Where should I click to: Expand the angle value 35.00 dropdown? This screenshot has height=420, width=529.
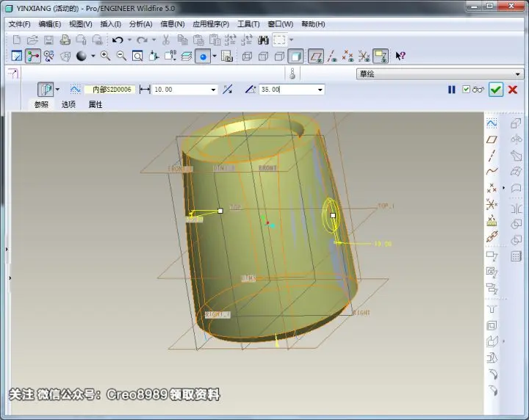coord(320,90)
